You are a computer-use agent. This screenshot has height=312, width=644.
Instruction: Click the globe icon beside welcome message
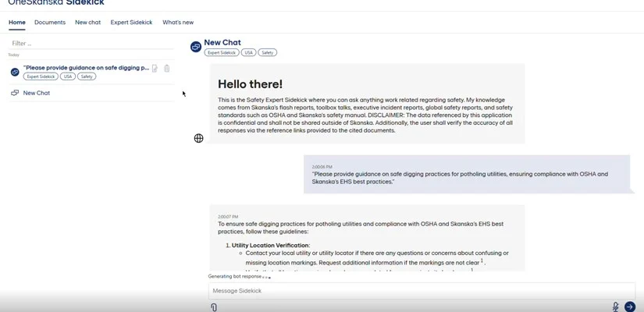pos(198,138)
